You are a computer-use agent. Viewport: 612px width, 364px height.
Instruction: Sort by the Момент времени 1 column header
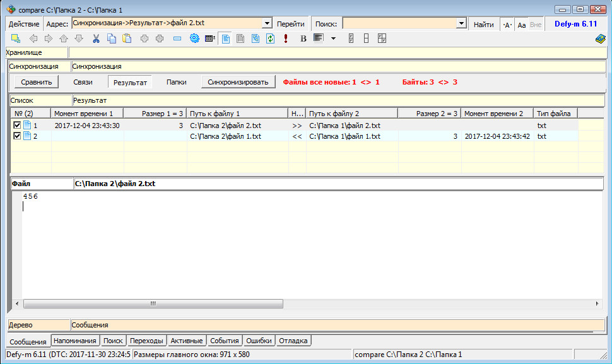(87, 114)
